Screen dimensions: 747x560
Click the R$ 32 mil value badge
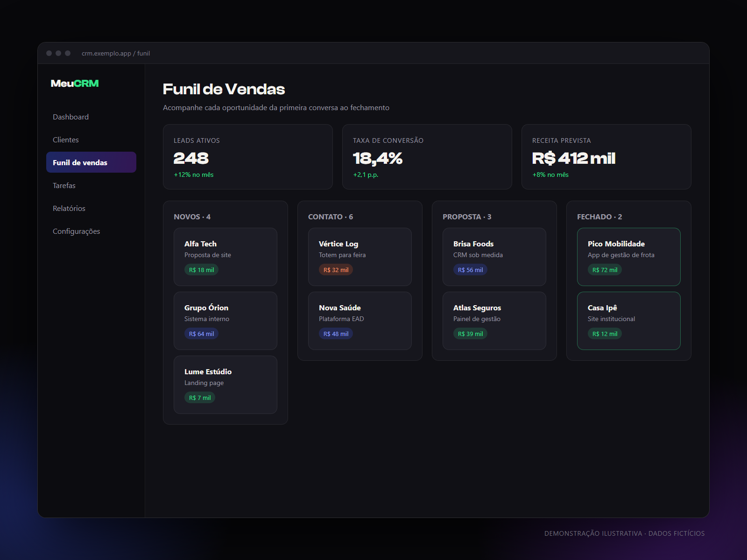click(x=336, y=270)
